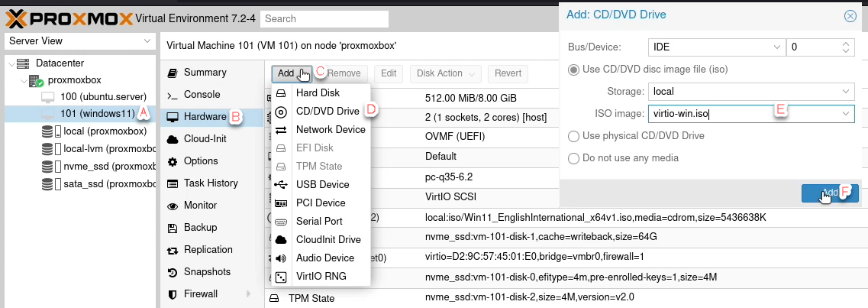Open the Task History tab

(211, 183)
